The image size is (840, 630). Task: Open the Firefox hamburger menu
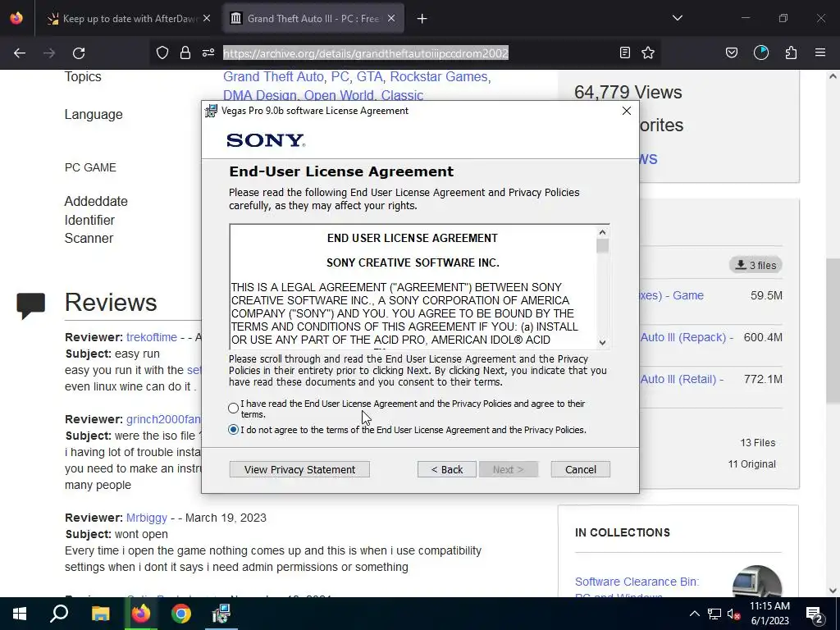tap(820, 52)
